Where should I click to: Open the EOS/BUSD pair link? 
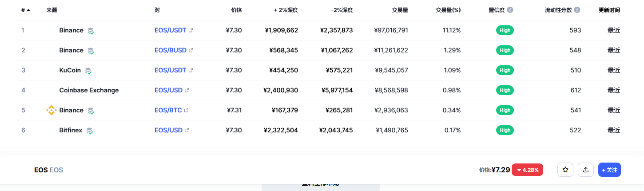click(171, 50)
